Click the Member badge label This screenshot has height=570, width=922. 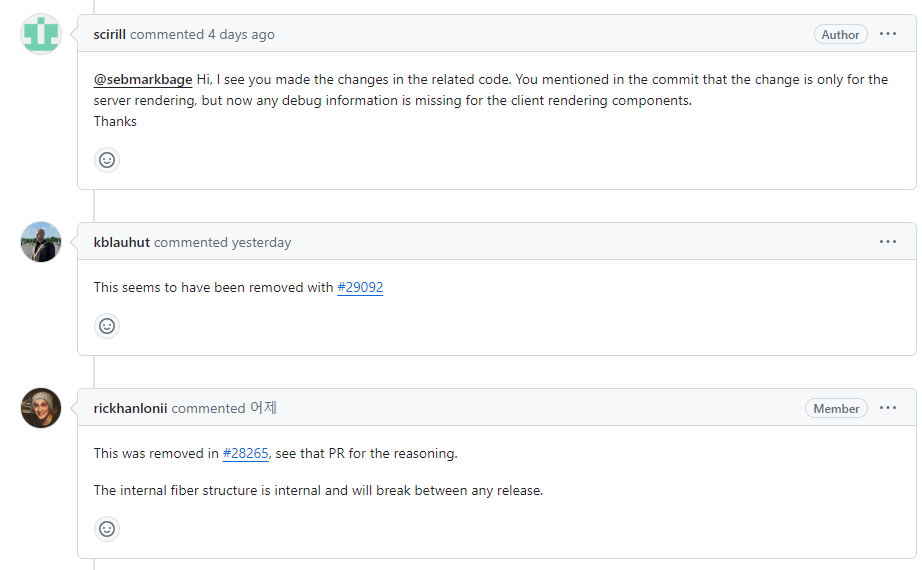(x=836, y=408)
